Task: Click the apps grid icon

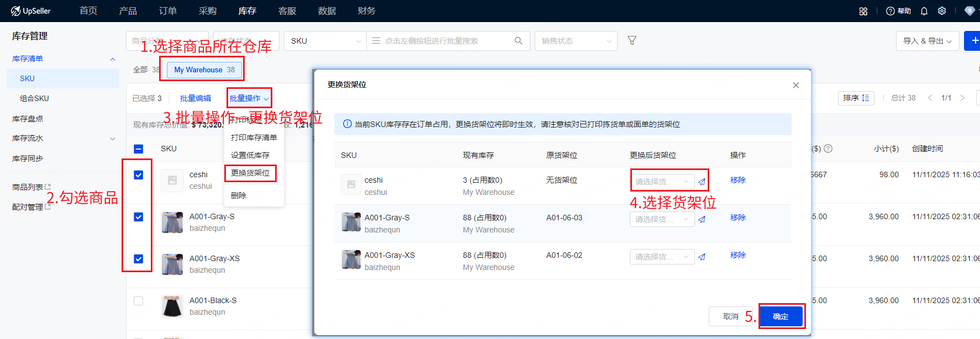Action: pyautogui.click(x=863, y=11)
